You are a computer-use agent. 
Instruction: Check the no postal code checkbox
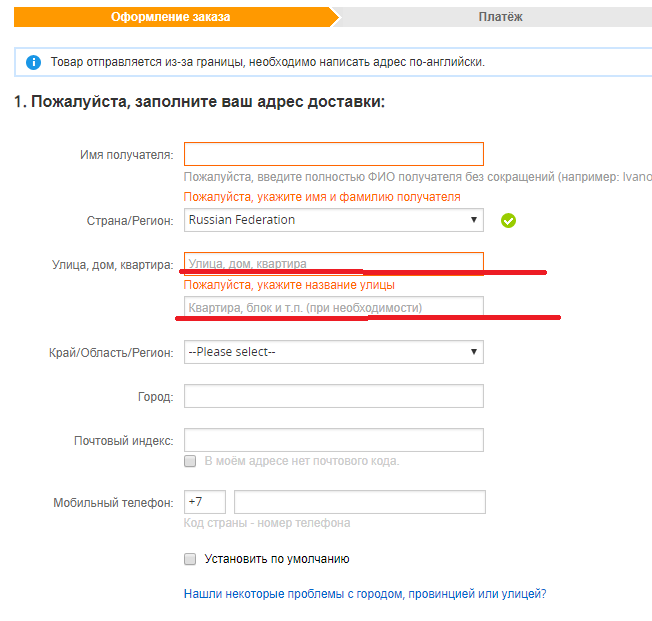(190, 461)
